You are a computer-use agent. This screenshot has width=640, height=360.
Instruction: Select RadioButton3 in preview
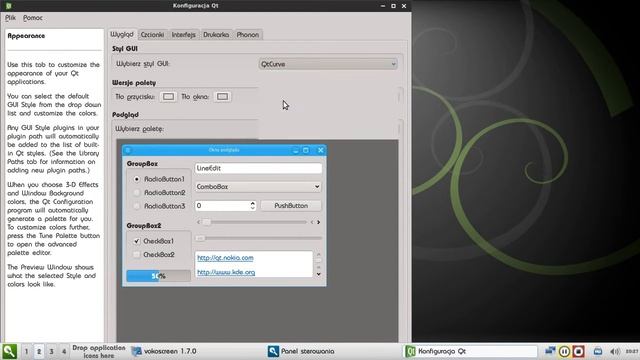160,206
